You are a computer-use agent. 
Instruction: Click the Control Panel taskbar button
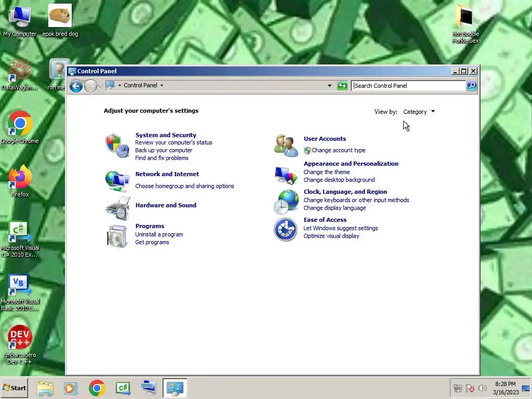175,388
